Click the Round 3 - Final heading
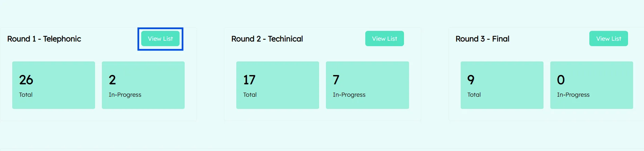The height and width of the screenshot is (151, 644). (x=482, y=39)
